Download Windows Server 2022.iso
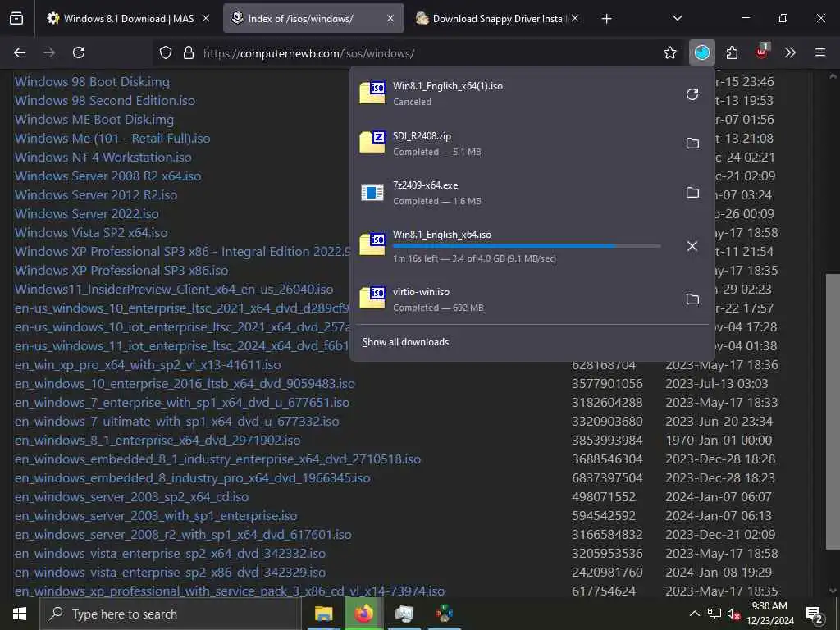The image size is (840, 630). [87, 214]
